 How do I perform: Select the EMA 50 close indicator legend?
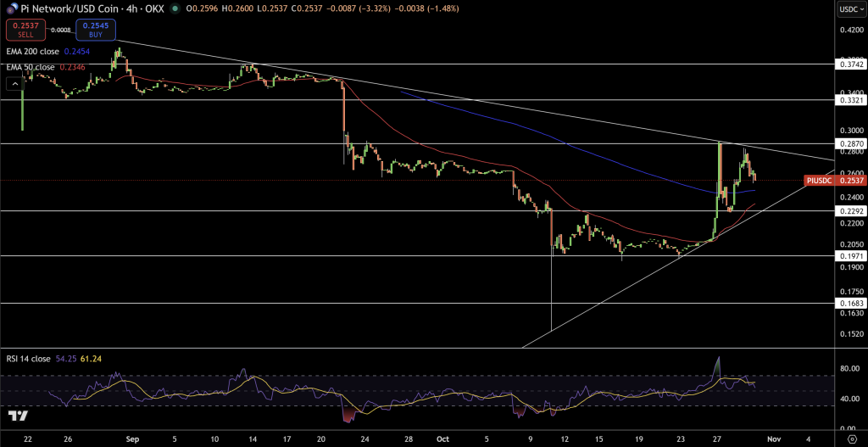[x=31, y=67]
